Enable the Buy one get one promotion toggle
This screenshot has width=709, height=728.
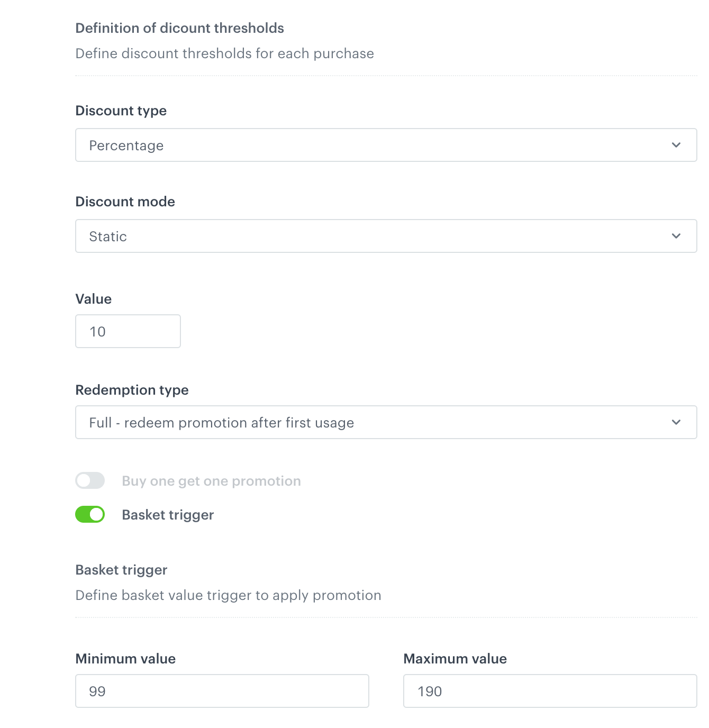[x=90, y=480]
